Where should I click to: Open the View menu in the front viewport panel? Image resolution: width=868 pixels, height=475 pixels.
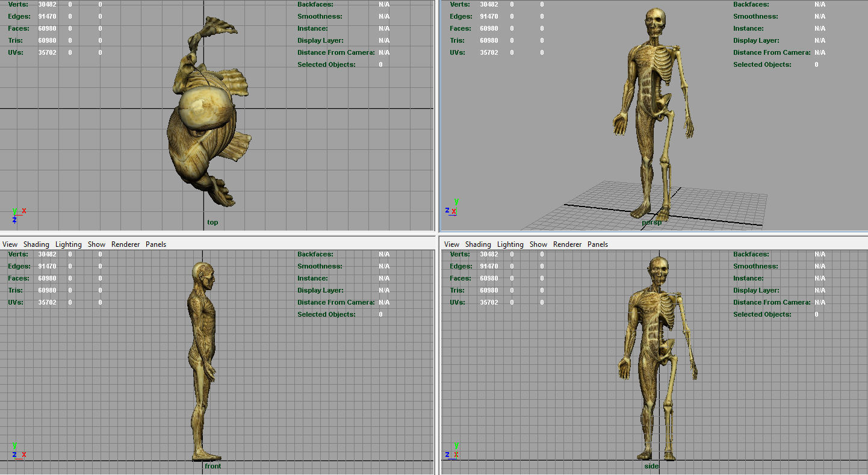click(x=10, y=244)
